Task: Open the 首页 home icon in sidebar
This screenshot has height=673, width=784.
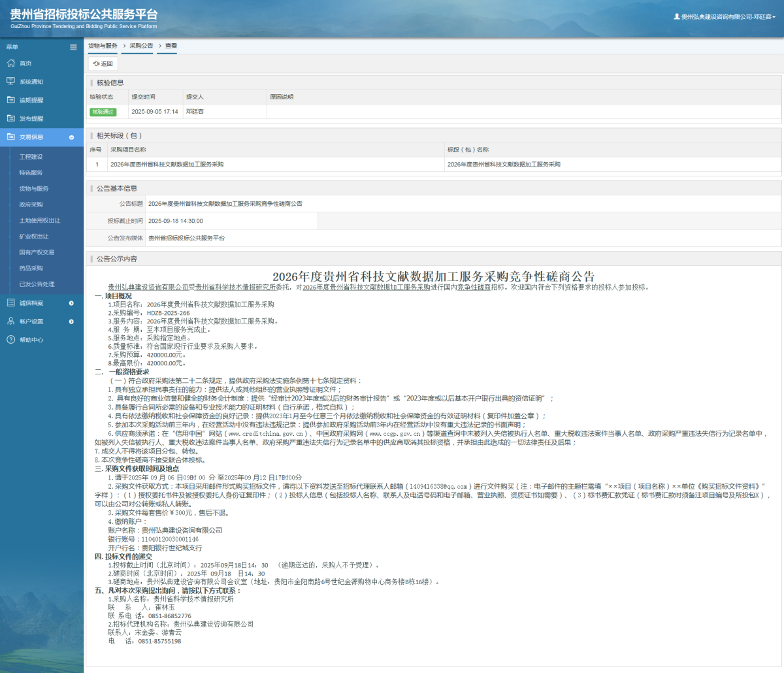Action: (x=10, y=63)
